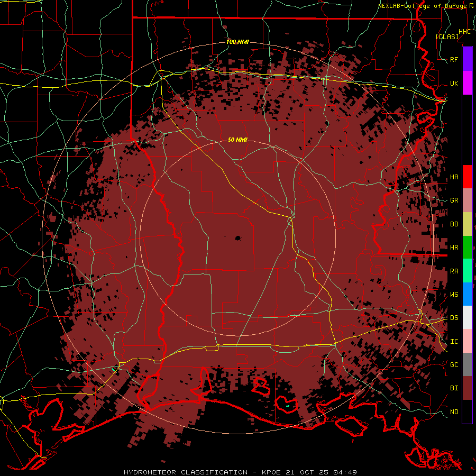The image size is (476, 476).
Task: Click the RA legend label
Action: pyautogui.click(x=454, y=271)
